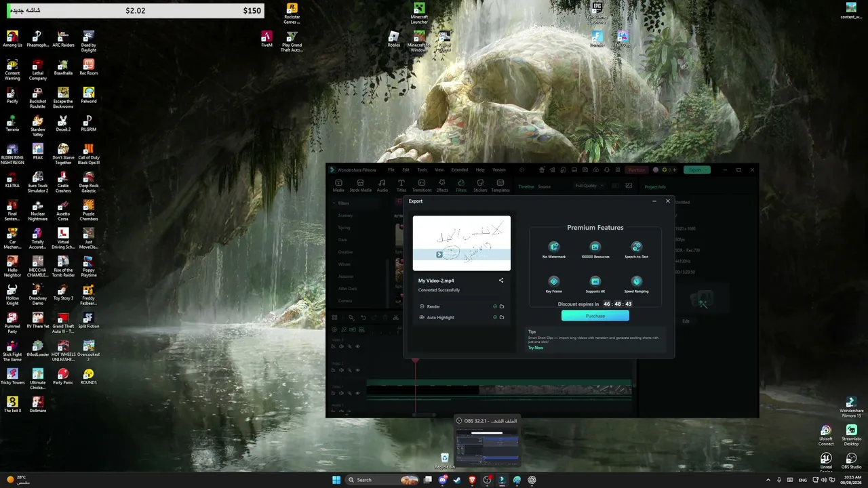868x488 pixels.
Task: Toggle the eye icon on Filmora's Video 3 track
Action: (357, 346)
